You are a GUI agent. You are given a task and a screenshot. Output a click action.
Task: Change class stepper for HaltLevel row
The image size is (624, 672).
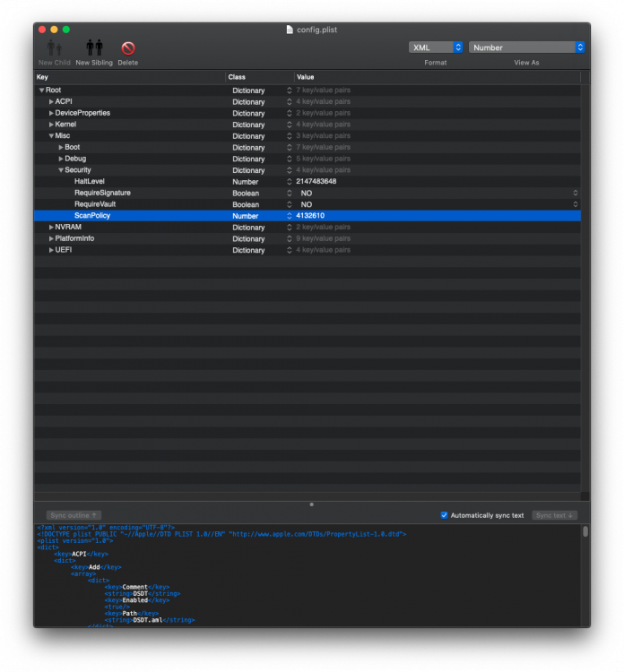coord(289,182)
